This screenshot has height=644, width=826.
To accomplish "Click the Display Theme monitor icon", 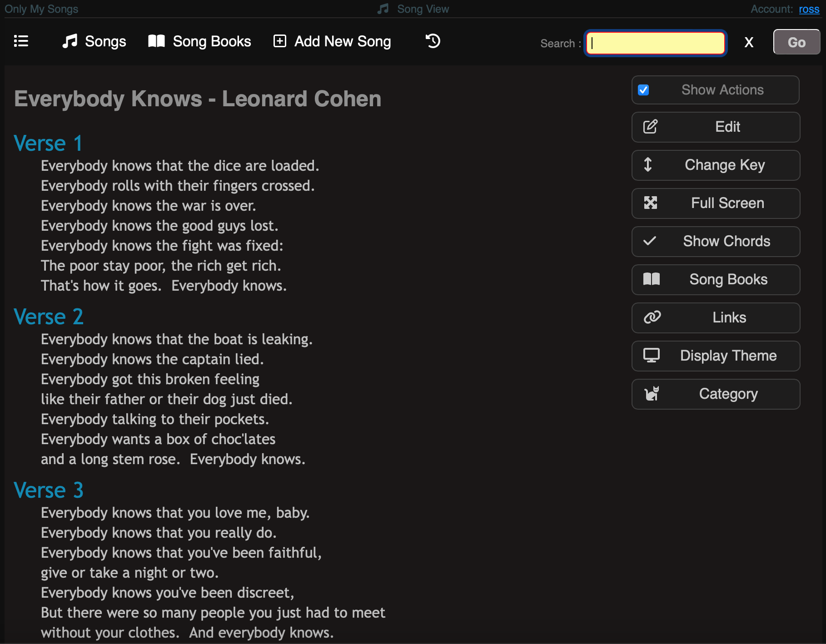I will tap(651, 356).
